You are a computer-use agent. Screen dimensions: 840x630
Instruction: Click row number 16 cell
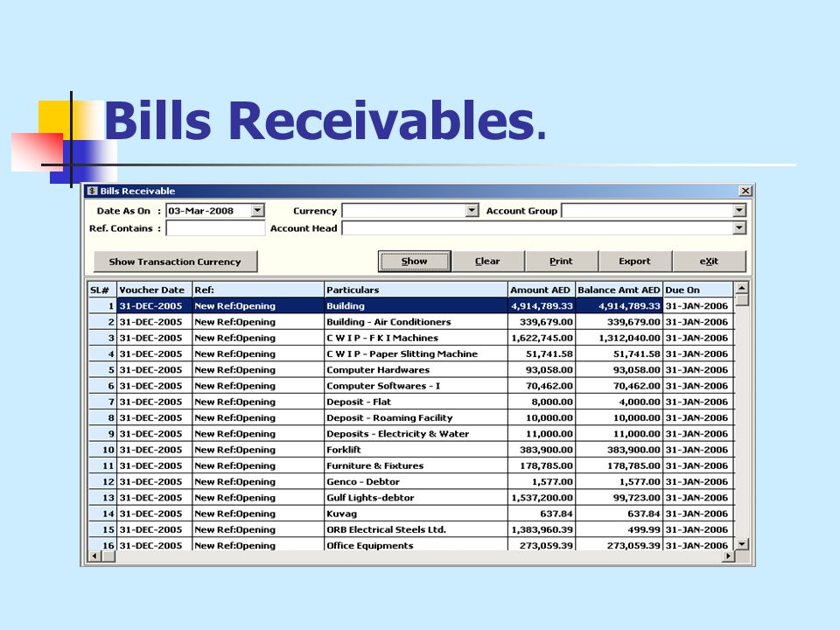coord(102,545)
